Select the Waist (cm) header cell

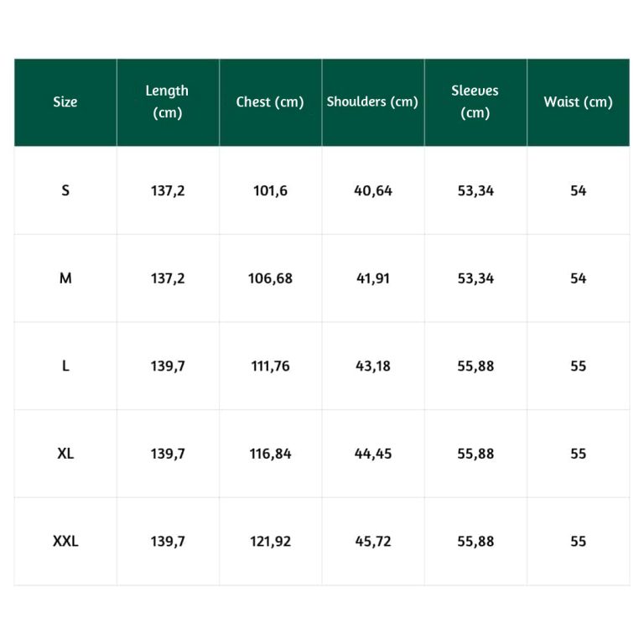[x=579, y=101]
